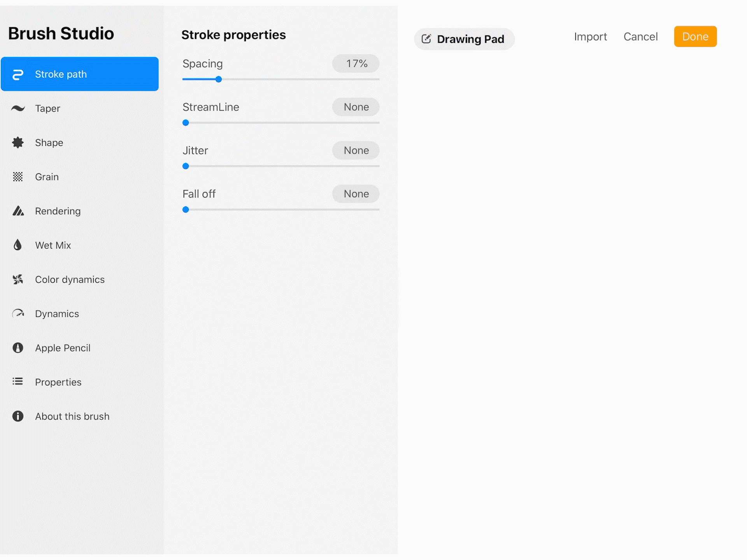Select the Stroke path label

click(x=61, y=74)
